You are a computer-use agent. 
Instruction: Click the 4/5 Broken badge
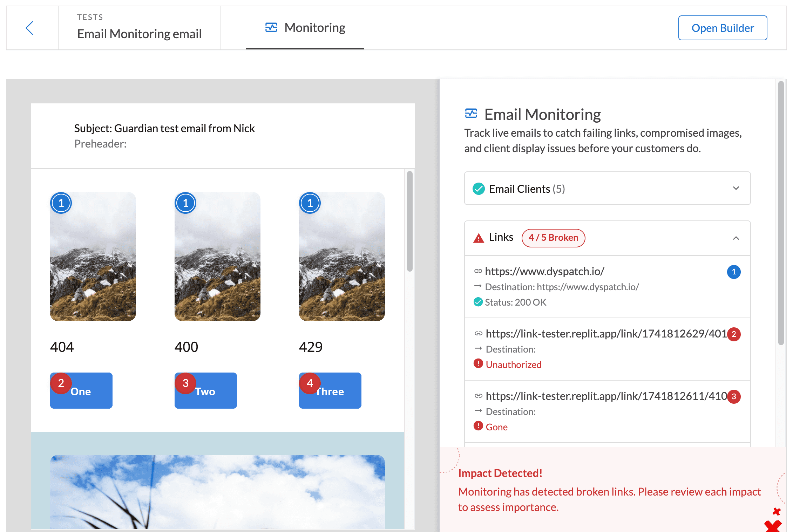click(553, 238)
